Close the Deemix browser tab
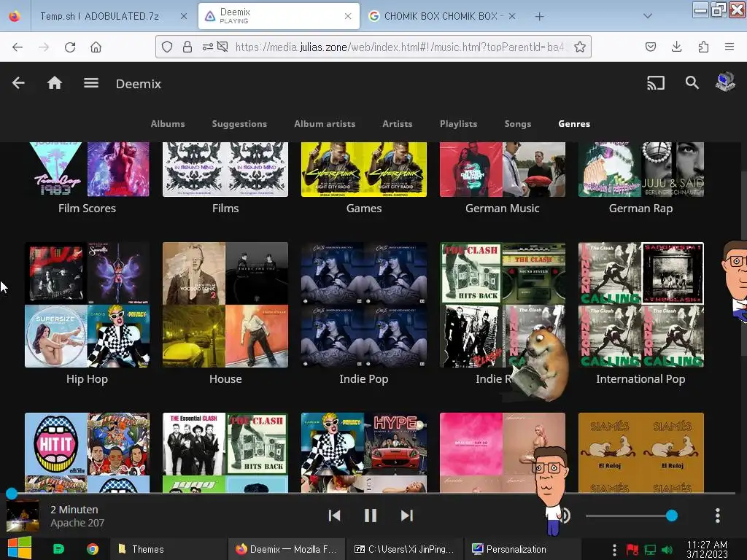The width and height of the screenshot is (747, 560). [x=348, y=16]
